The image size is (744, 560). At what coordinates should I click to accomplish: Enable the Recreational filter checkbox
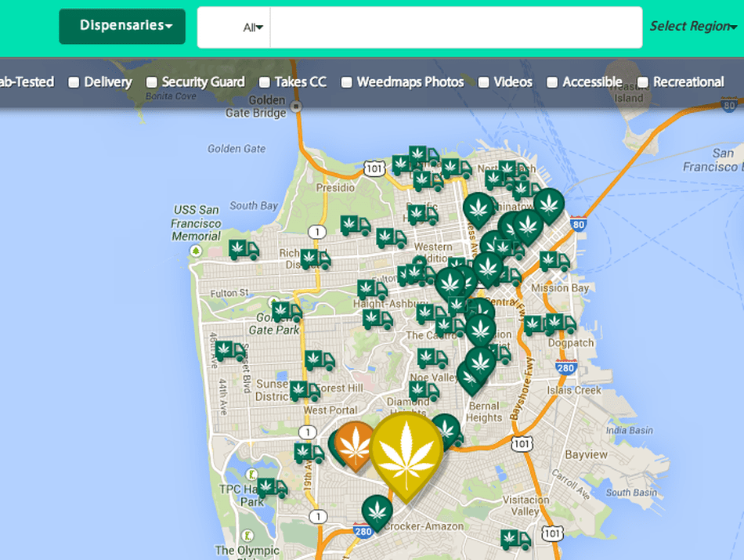tap(642, 82)
